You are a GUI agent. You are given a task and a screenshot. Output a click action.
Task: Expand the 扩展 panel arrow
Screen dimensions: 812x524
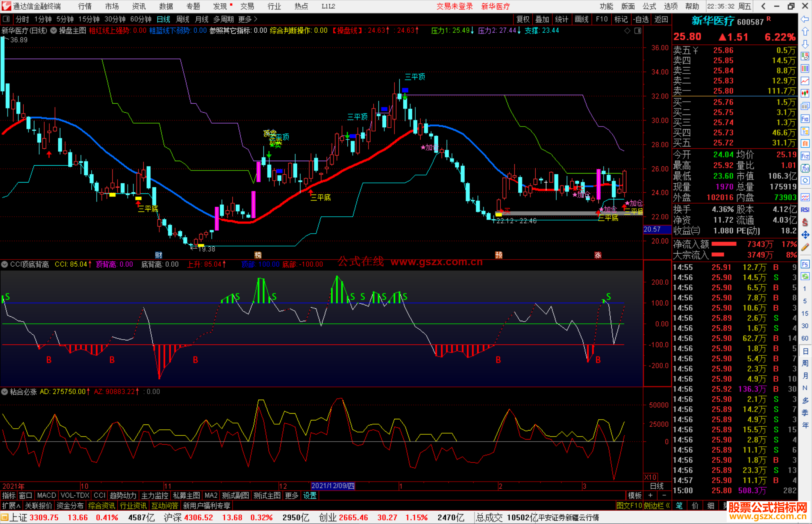coord(11,506)
